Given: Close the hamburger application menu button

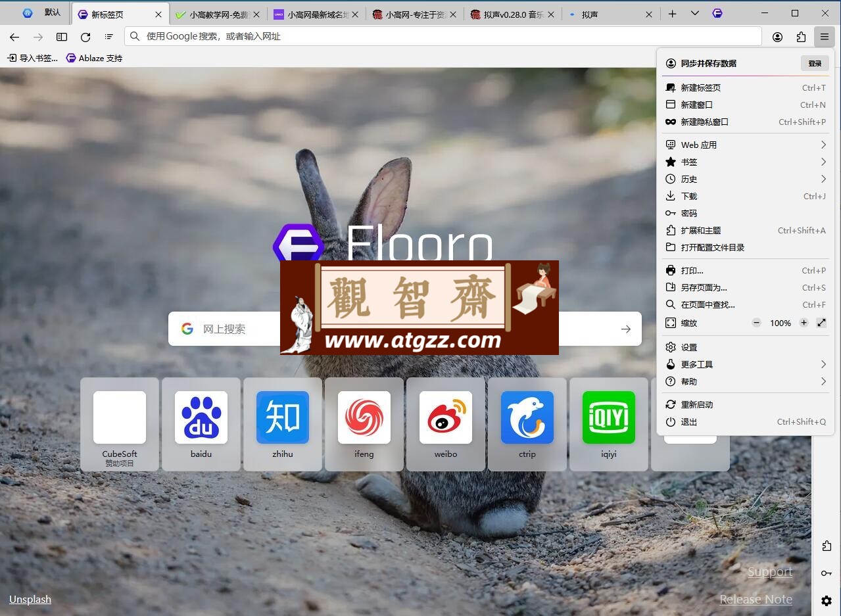Looking at the screenshot, I should pyautogui.click(x=824, y=37).
